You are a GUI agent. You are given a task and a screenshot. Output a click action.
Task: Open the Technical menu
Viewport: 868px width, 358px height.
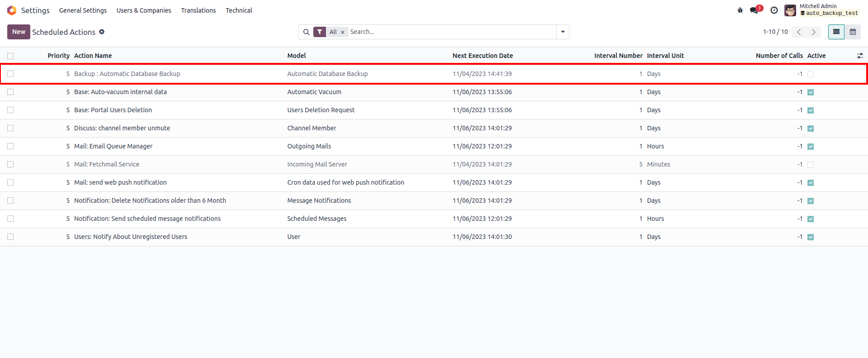[x=239, y=10]
